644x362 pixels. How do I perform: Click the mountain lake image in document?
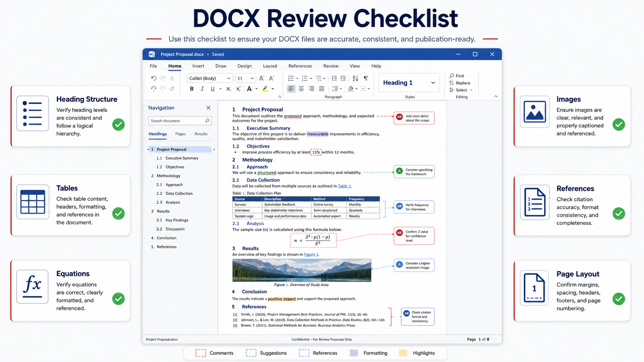pos(302,270)
